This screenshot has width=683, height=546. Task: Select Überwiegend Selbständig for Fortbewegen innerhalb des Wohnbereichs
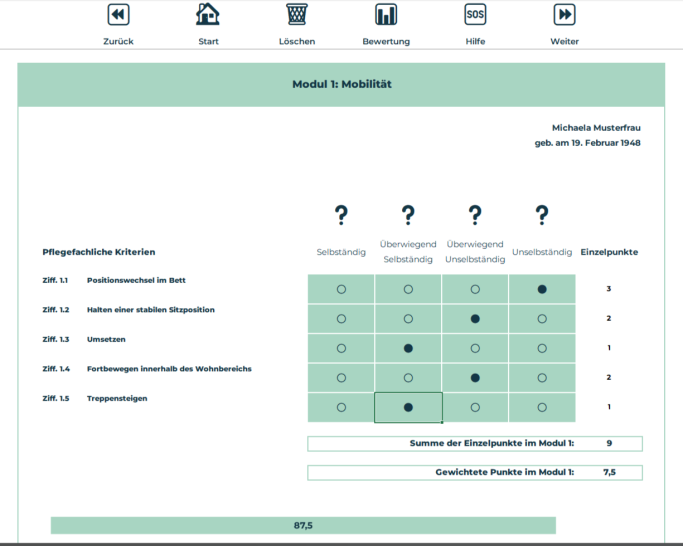(408, 378)
